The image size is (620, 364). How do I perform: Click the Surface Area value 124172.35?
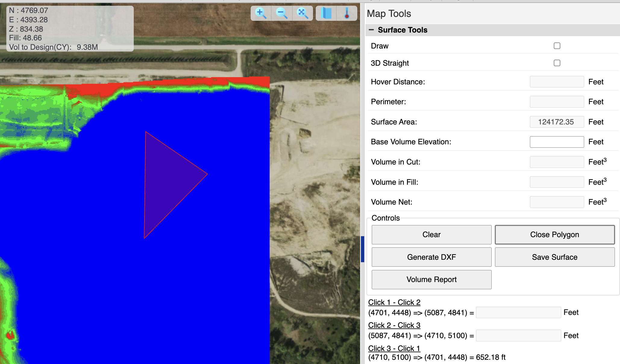point(557,122)
